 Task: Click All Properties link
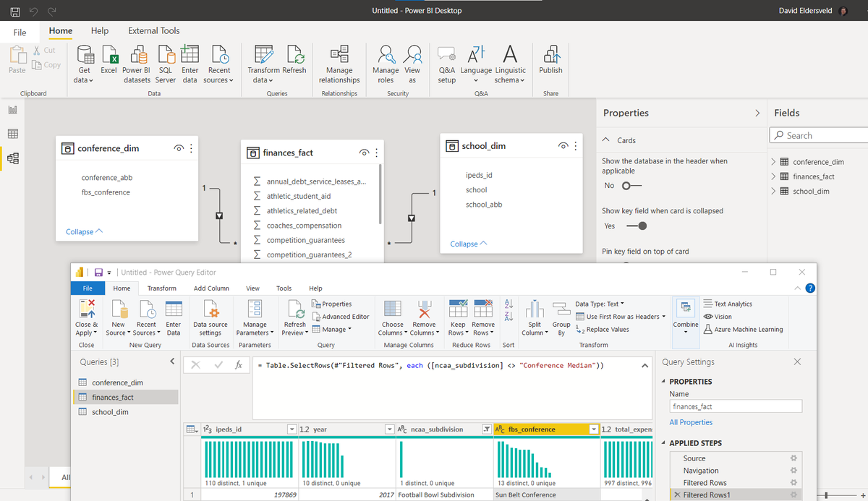click(691, 422)
